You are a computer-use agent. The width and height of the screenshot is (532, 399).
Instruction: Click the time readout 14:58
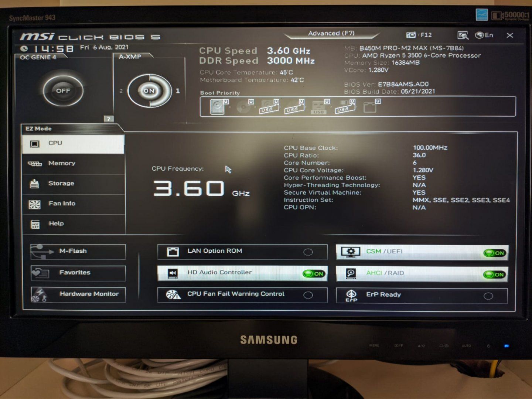(x=54, y=49)
